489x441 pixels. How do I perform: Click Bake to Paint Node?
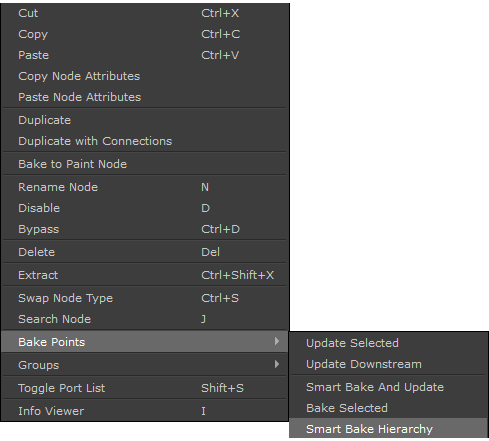[145, 164]
